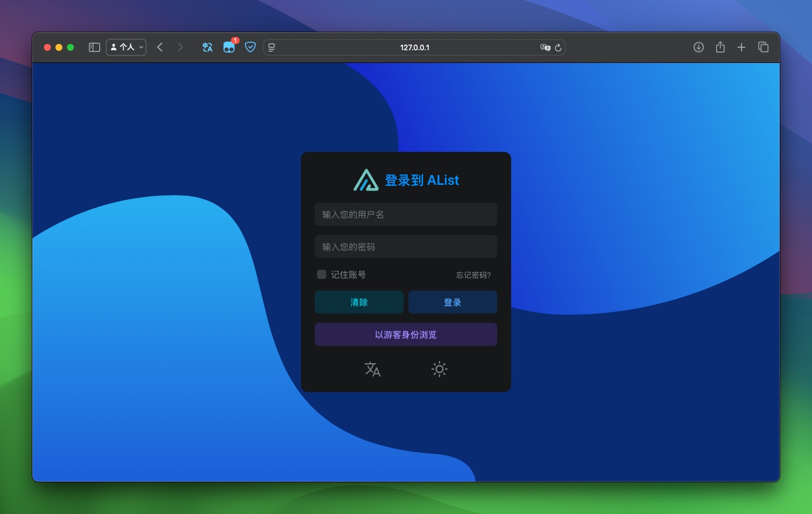Minimize the Safari window
The height and width of the screenshot is (514, 812).
59,47
